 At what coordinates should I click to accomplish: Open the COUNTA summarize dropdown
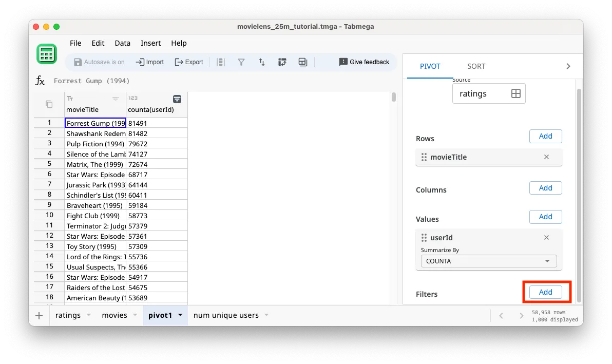pos(487,261)
